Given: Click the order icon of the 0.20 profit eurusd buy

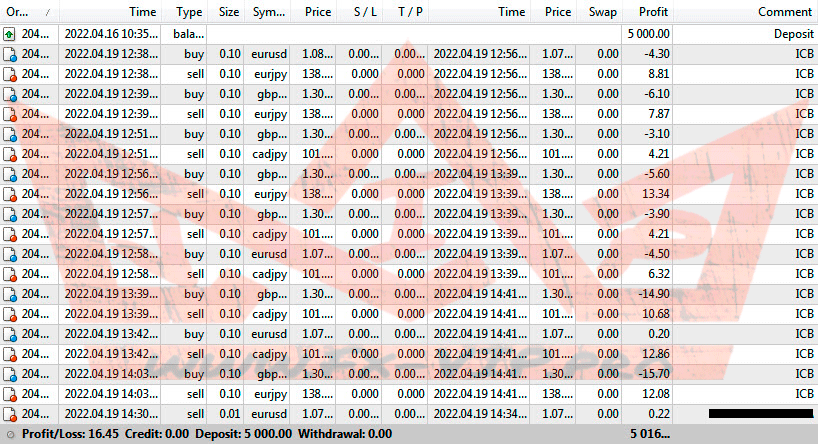Looking at the screenshot, I should 10,333.
